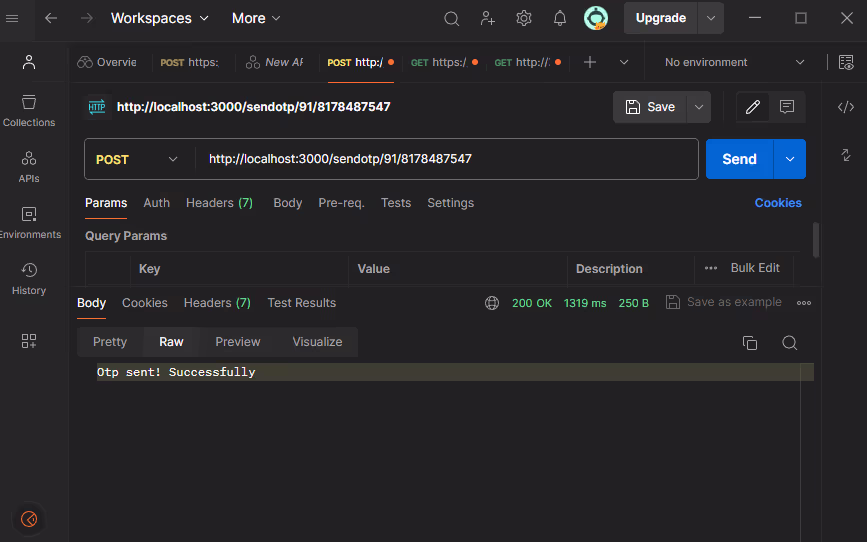Switch response view to Visualize

[317, 342]
